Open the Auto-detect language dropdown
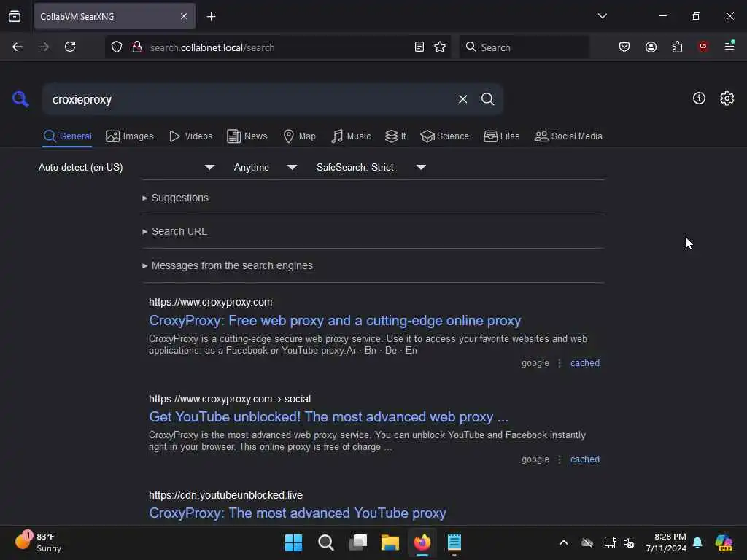 click(x=126, y=167)
